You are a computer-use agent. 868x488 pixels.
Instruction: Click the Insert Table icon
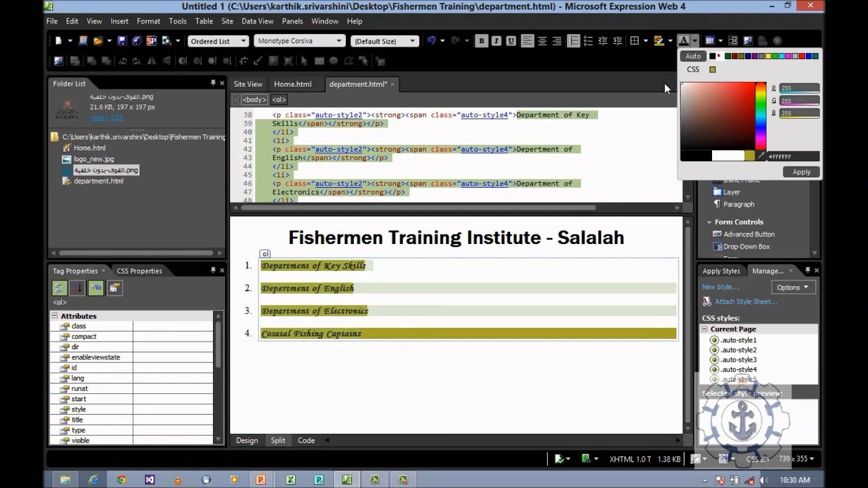coord(709,41)
